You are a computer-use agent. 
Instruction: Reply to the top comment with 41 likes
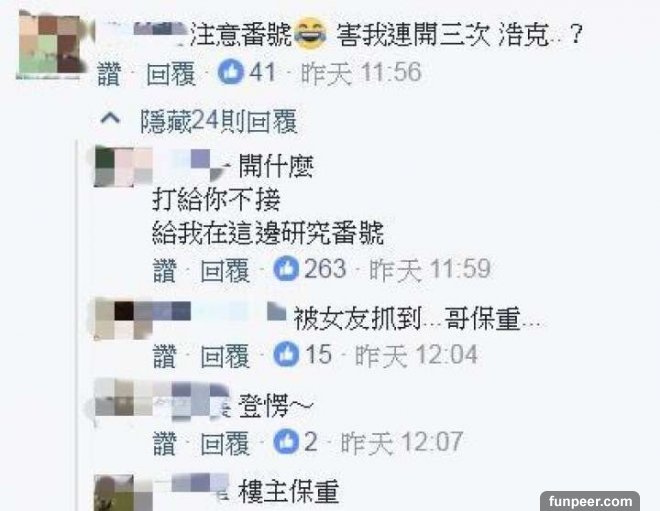tap(171, 73)
